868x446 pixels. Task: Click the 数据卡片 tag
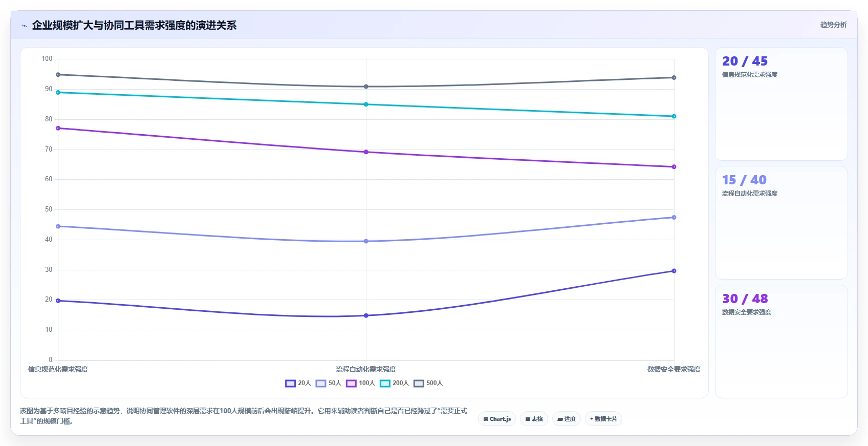coord(603,419)
